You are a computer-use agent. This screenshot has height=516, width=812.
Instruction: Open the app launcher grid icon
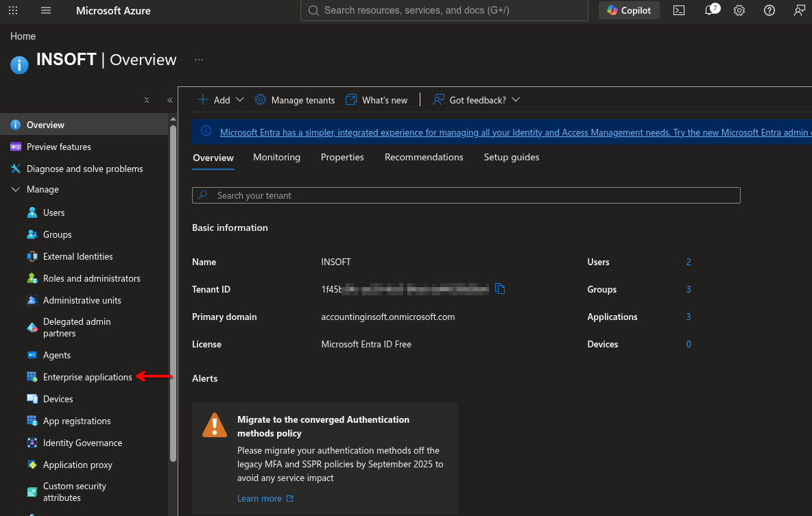(x=13, y=10)
